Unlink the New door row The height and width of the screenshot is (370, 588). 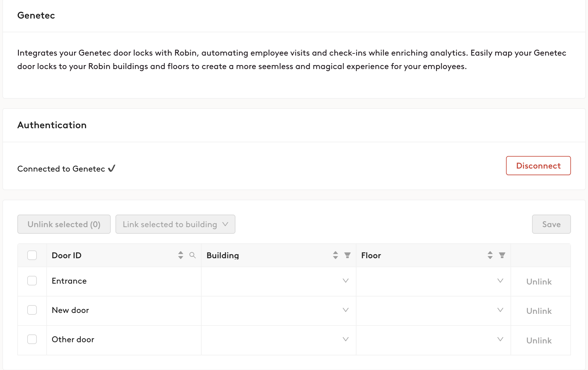539,311
